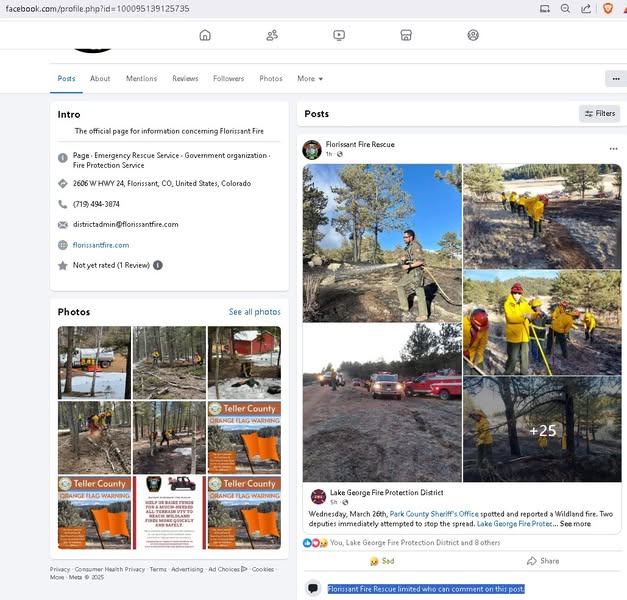Open the Friends icon in top navigation
This screenshot has height=600, width=627.
(x=272, y=35)
